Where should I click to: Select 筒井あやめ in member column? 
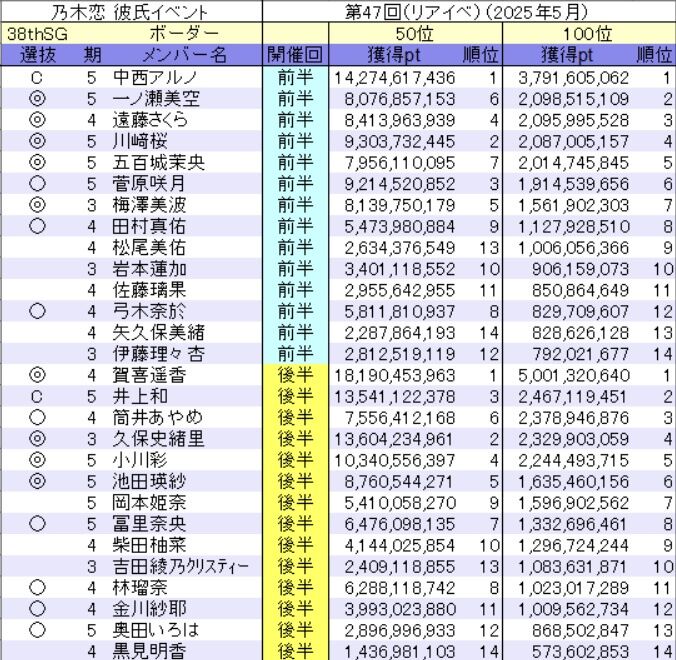157,418
